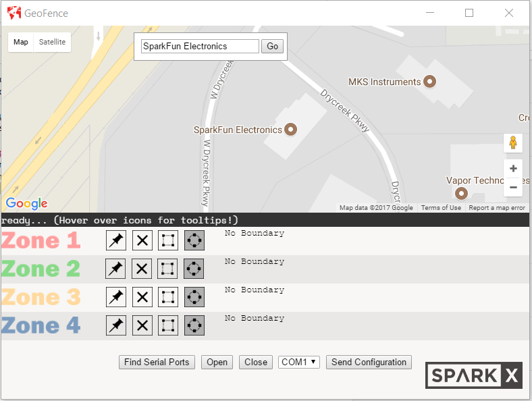Close the GeoFence window
The image size is (532, 401).
(509, 13)
